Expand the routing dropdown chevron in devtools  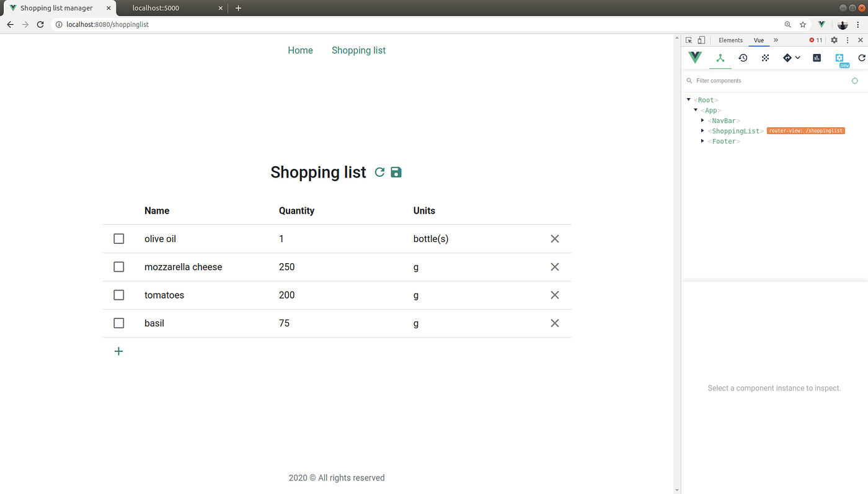[x=798, y=58]
